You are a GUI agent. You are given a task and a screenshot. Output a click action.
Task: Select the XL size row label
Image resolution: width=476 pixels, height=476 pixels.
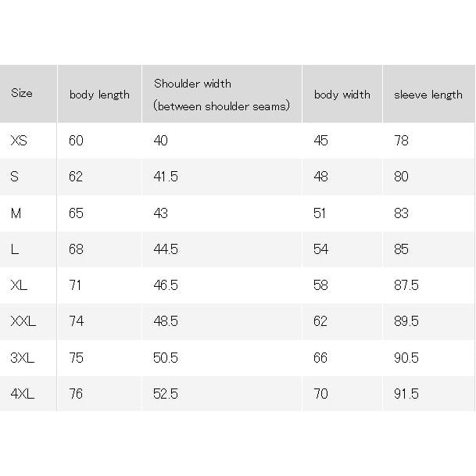(19, 285)
